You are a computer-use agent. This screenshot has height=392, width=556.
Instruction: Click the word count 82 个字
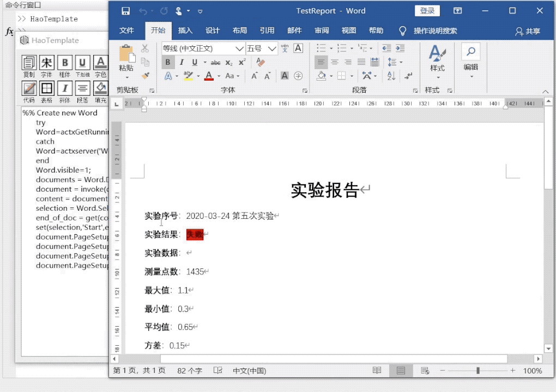190,370
